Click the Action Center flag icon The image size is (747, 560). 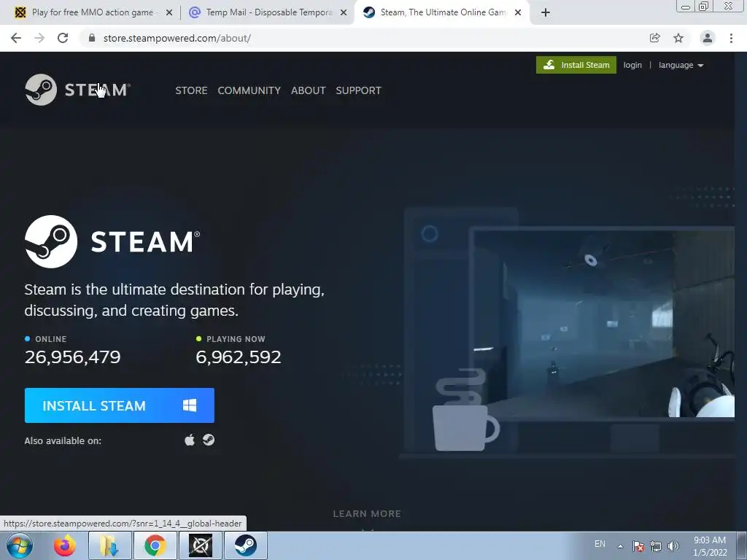pyautogui.click(x=638, y=546)
